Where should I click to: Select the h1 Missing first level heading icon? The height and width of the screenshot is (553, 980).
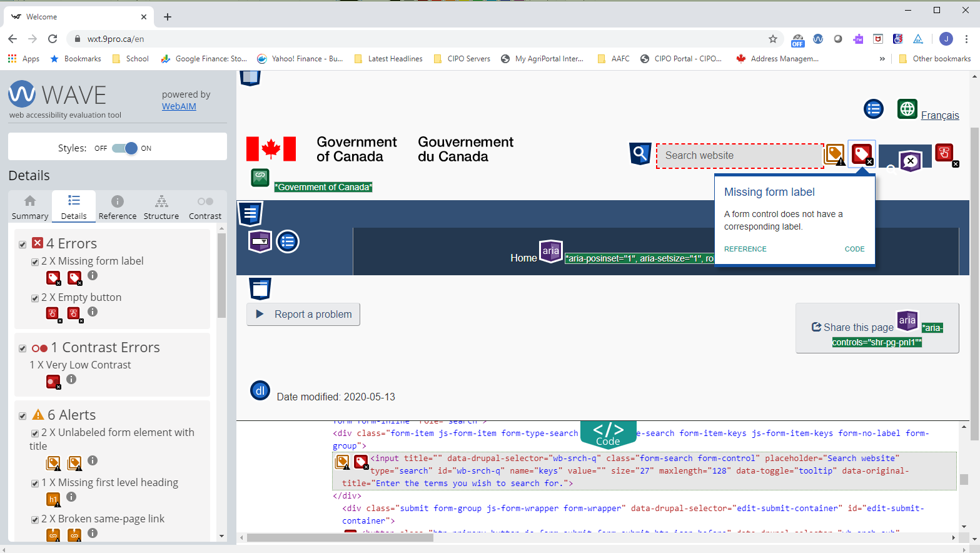(54, 499)
